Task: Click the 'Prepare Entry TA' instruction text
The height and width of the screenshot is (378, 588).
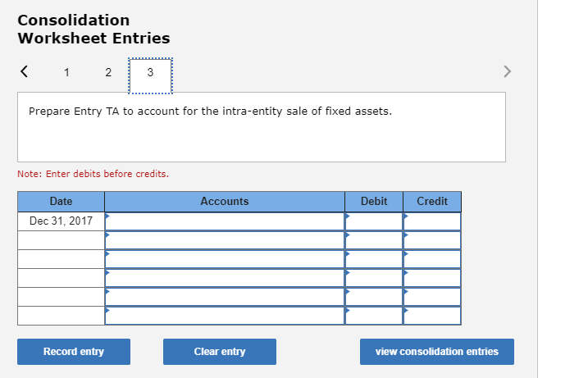Action: click(211, 112)
